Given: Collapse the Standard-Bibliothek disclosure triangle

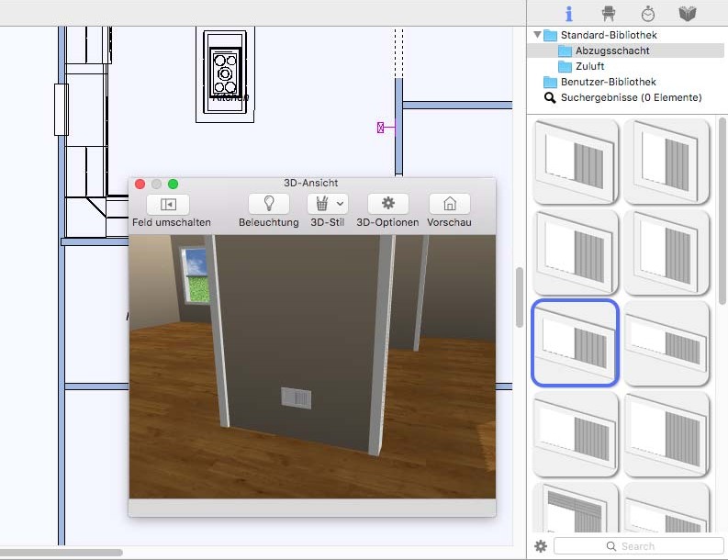Looking at the screenshot, I should pyautogui.click(x=537, y=34).
